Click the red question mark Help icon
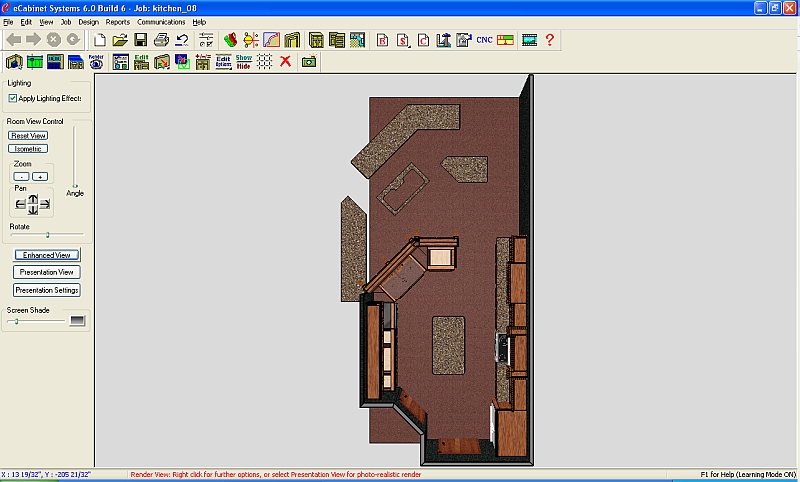The height and width of the screenshot is (482, 800). coord(549,40)
